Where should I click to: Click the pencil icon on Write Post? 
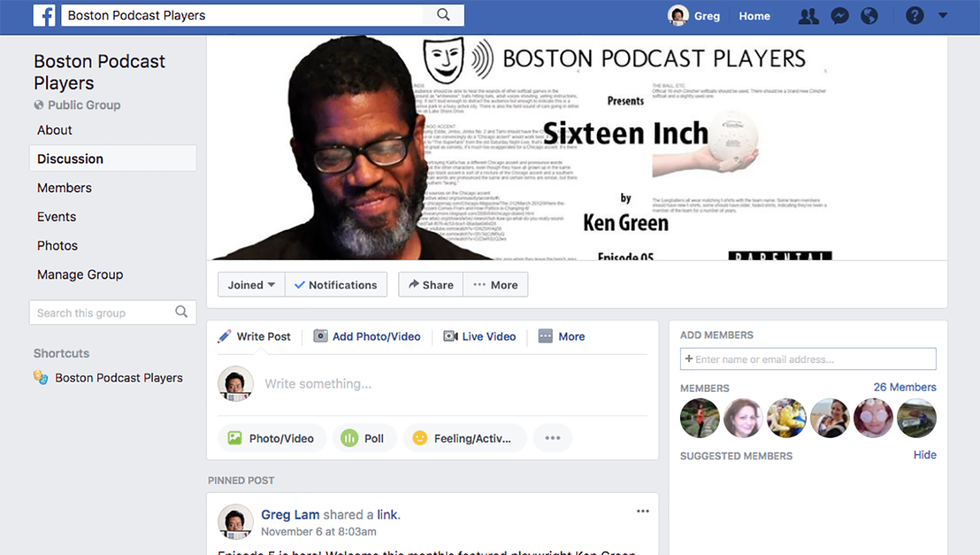[224, 336]
